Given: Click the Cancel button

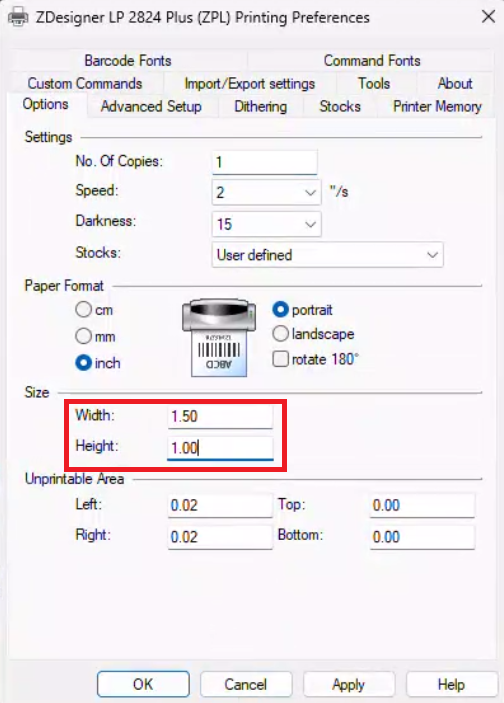Looking at the screenshot, I should (246, 684).
